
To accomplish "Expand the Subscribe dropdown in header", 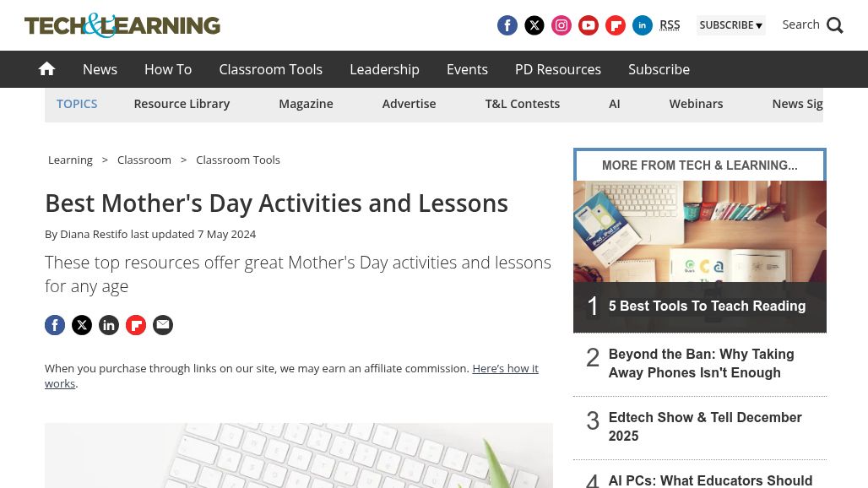I will coord(730,25).
